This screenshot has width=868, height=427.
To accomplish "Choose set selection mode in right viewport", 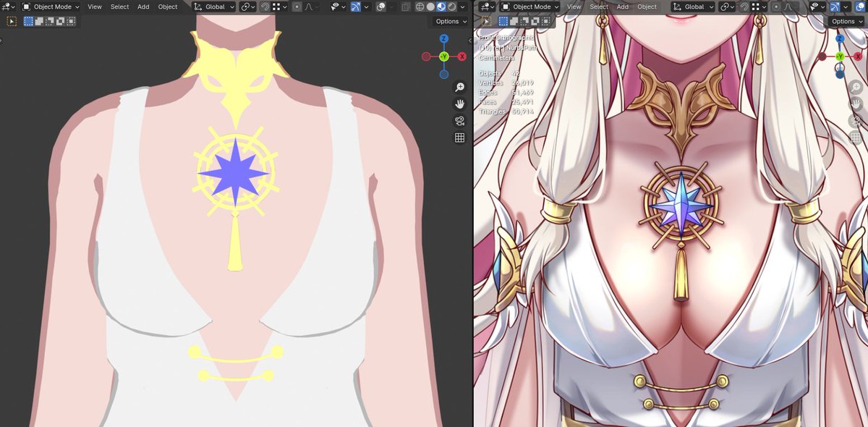I will 503,21.
